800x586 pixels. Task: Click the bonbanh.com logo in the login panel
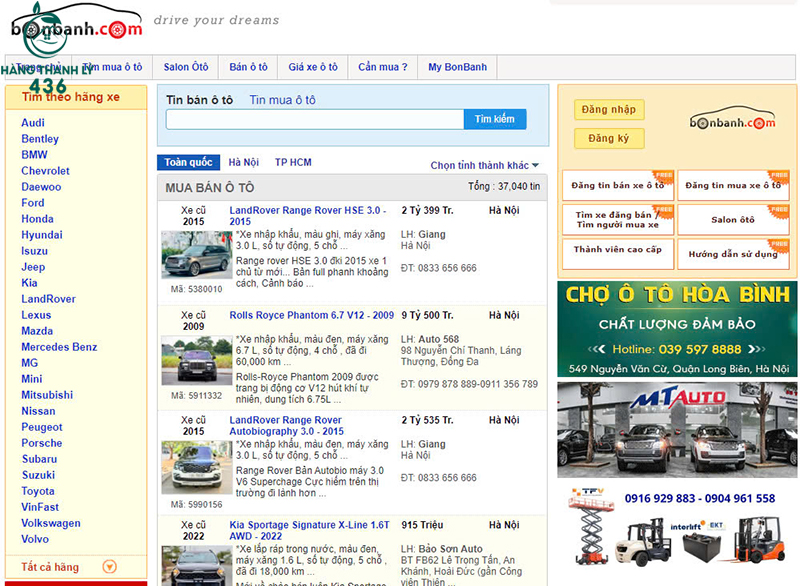[x=732, y=118]
